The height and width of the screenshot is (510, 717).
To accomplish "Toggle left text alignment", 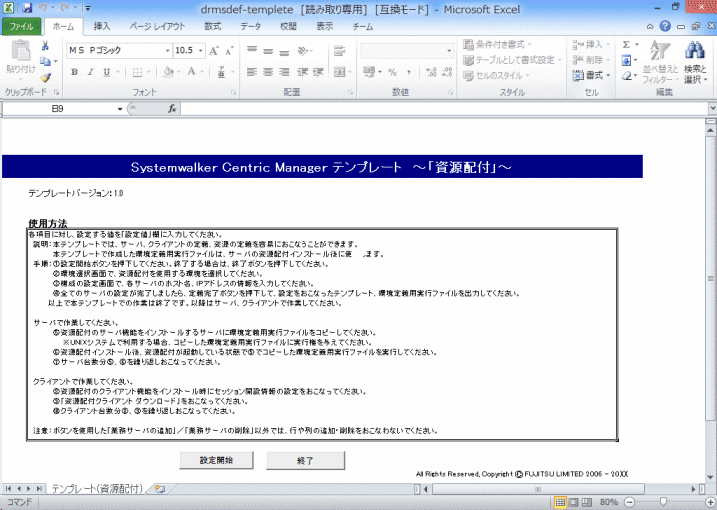I will [252, 72].
